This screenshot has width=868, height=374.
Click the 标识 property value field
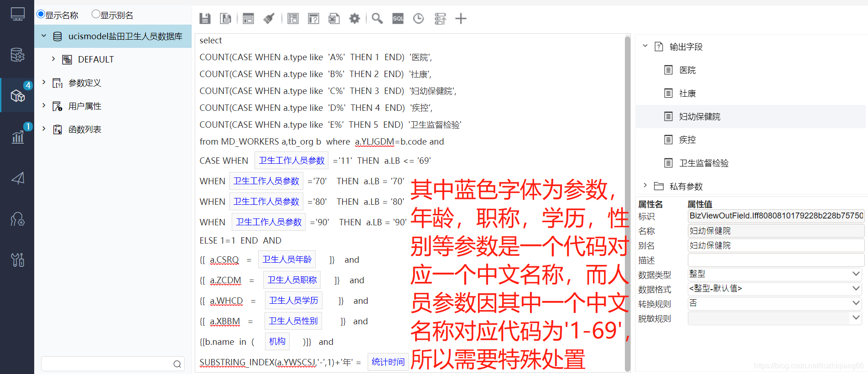776,216
